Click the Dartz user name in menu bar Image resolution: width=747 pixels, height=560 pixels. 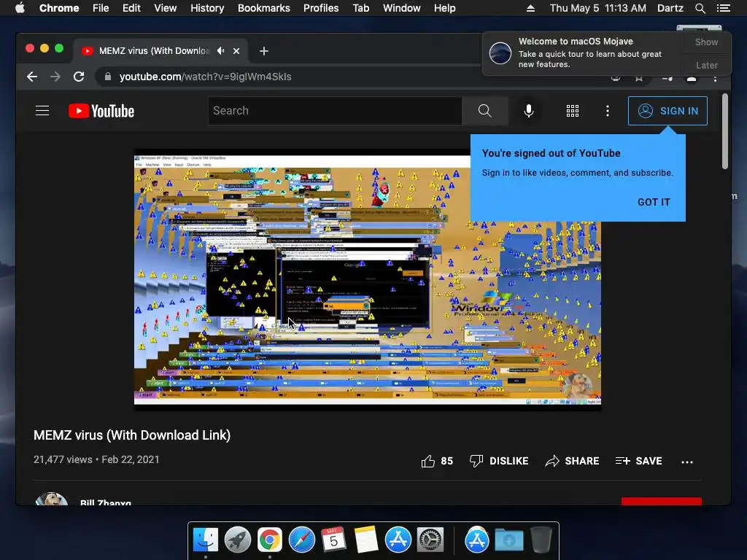670,8
